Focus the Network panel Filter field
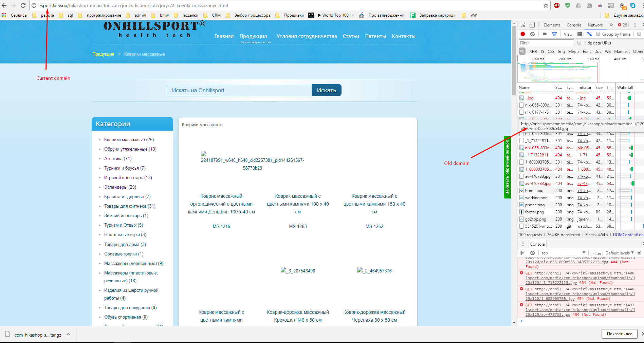This screenshot has width=644, height=343. [546, 43]
